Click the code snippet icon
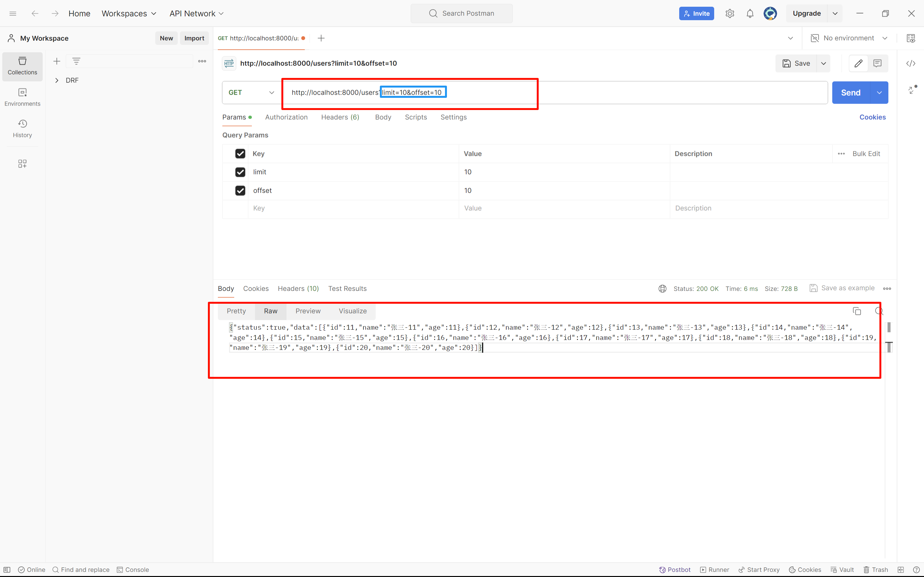This screenshot has height=577, width=924. pos(911,64)
